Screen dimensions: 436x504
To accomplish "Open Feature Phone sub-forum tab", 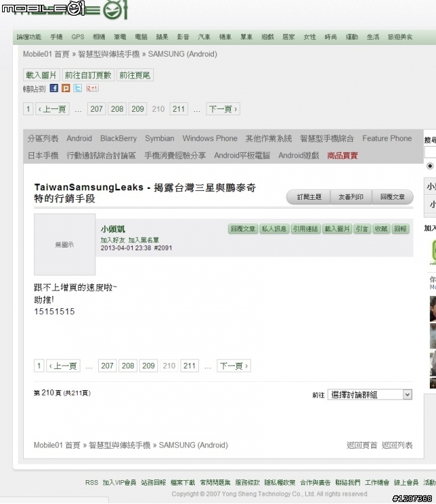I will (x=387, y=138).
